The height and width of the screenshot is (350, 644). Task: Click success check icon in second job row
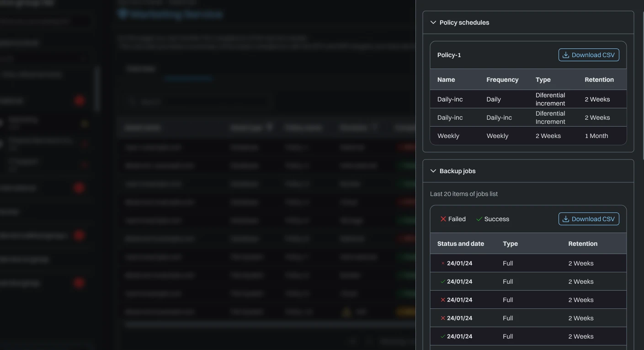coord(442,281)
